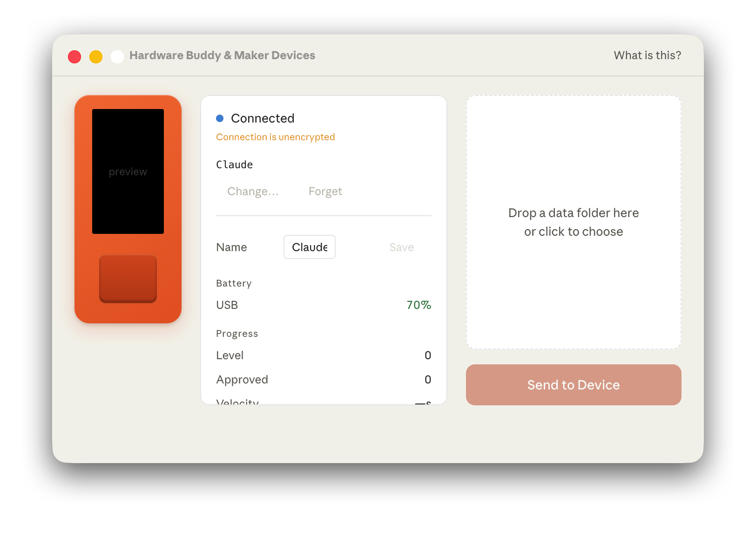
Task: Click the Save button next to the name field
Action: [x=401, y=247]
